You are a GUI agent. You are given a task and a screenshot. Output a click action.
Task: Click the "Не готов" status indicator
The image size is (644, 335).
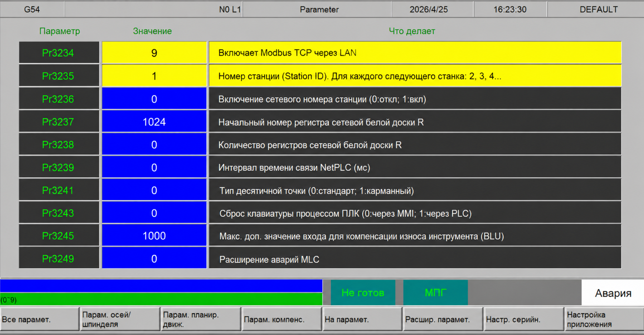[363, 293]
